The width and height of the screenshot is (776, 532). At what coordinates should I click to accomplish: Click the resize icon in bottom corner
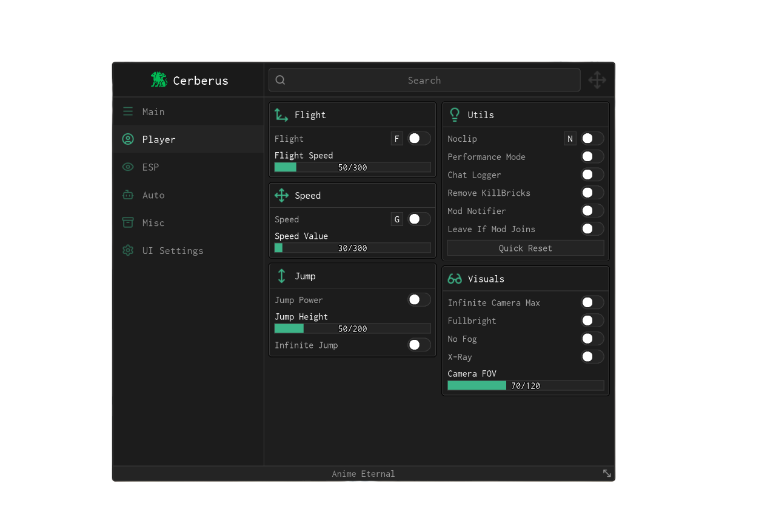tap(607, 473)
